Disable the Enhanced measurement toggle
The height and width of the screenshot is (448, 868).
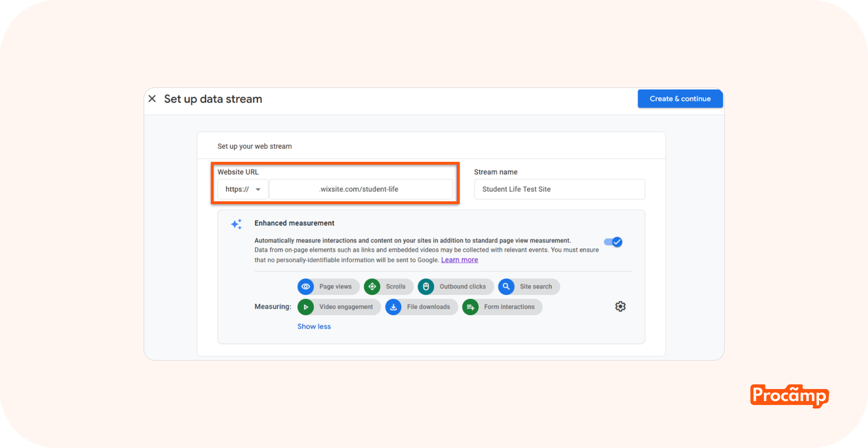(x=613, y=242)
